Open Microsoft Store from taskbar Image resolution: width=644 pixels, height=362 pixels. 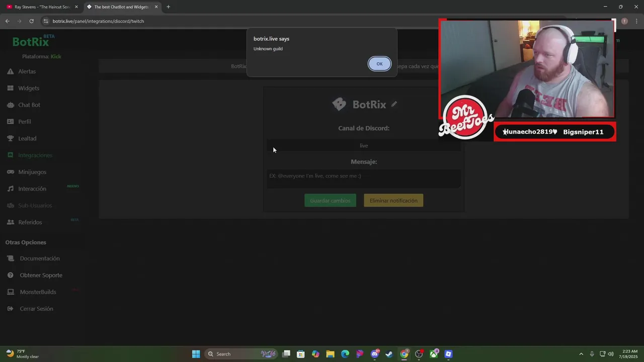[301, 354]
